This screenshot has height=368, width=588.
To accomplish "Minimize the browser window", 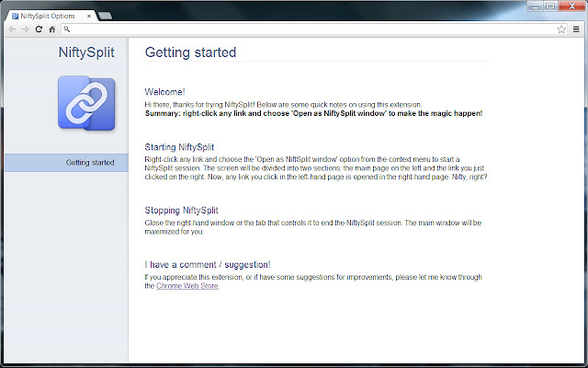I will [x=535, y=6].
